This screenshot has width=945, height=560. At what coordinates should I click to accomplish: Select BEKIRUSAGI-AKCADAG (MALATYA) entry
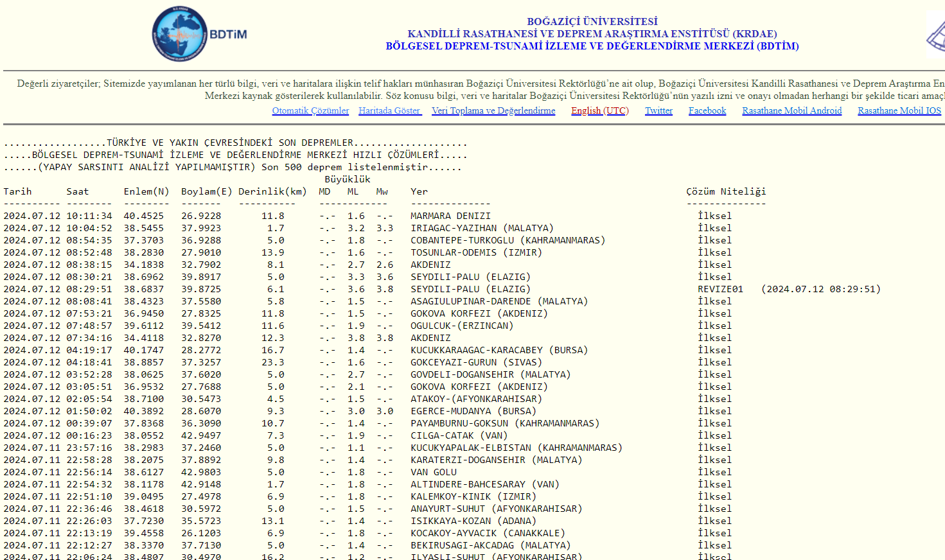[491, 545]
